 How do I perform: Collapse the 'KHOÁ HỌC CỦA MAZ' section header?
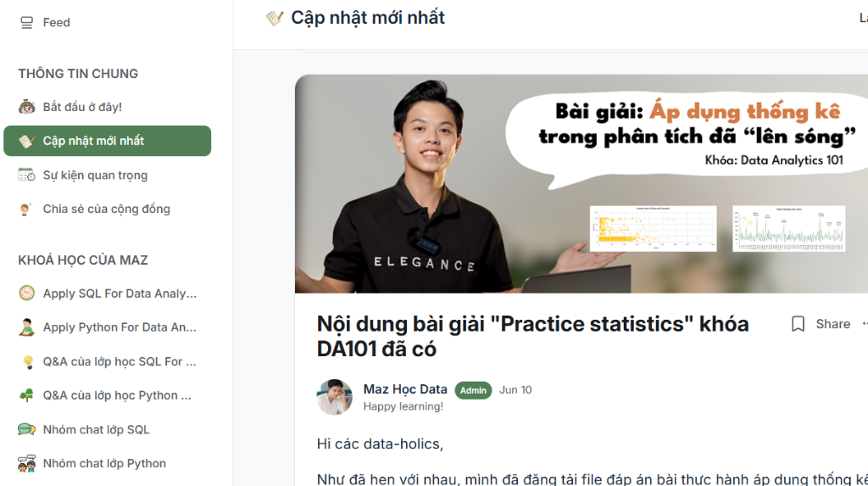83,260
